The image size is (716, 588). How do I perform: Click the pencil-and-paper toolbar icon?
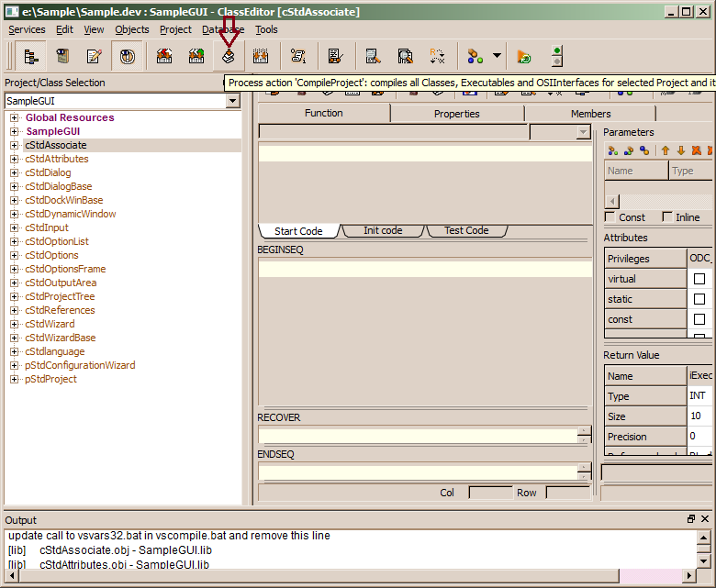94,57
